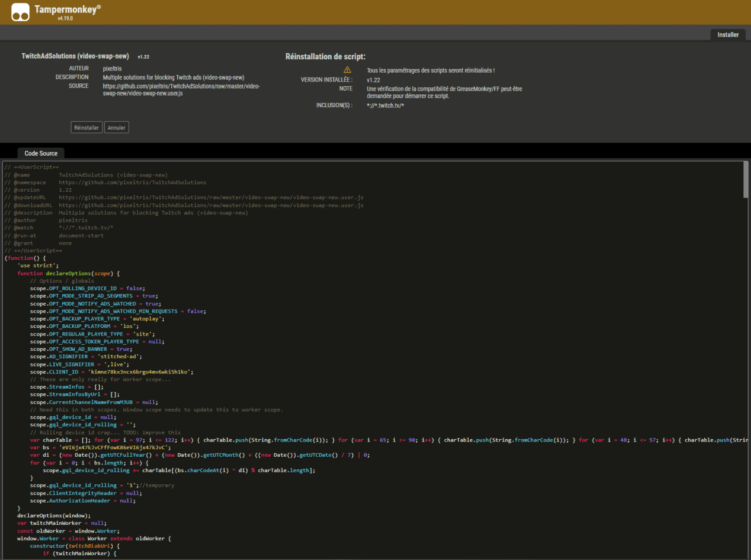Click the const oldWorker = window.Worker line
The height and width of the screenshot is (560, 751).
point(69,531)
